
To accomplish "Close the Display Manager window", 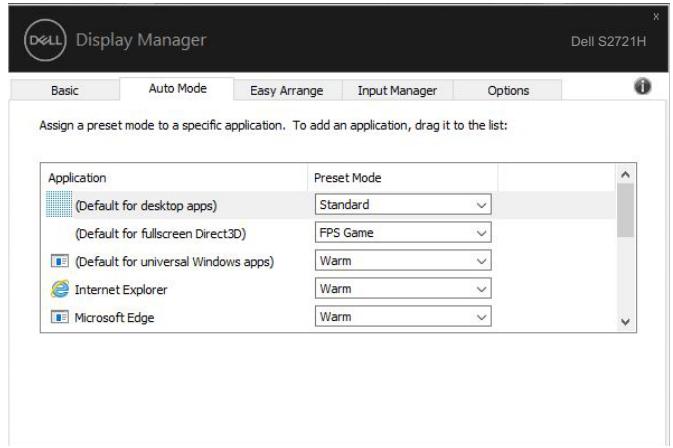I will tap(656, 17).
